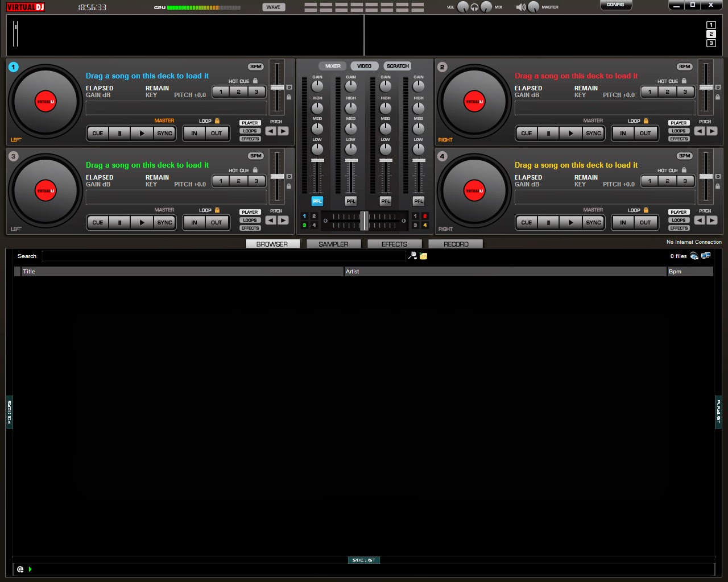Show the SCRATCH panel in the mixer
Screen dimensions: 728x582
398,66
